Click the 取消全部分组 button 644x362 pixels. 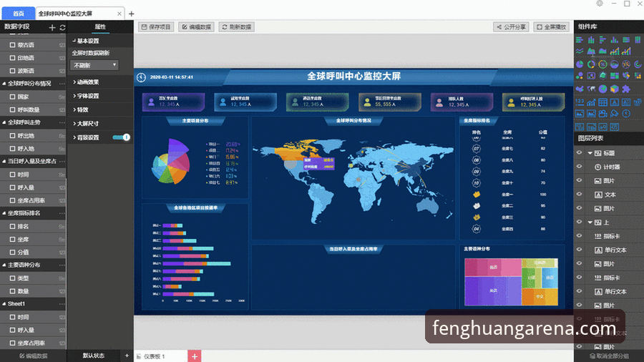(x=609, y=356)
